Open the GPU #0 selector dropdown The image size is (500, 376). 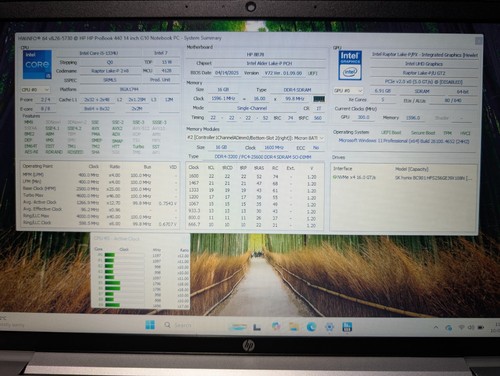(x=349, y=91)
